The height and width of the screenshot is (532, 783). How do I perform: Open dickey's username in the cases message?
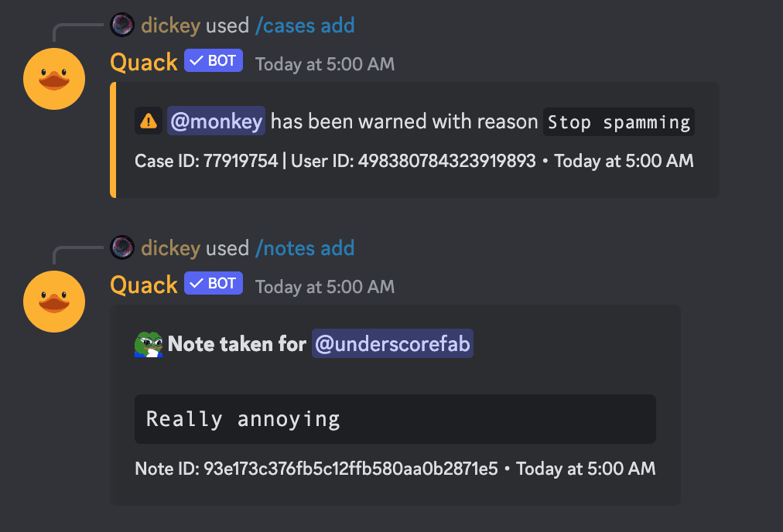click(x=171, y=25)
